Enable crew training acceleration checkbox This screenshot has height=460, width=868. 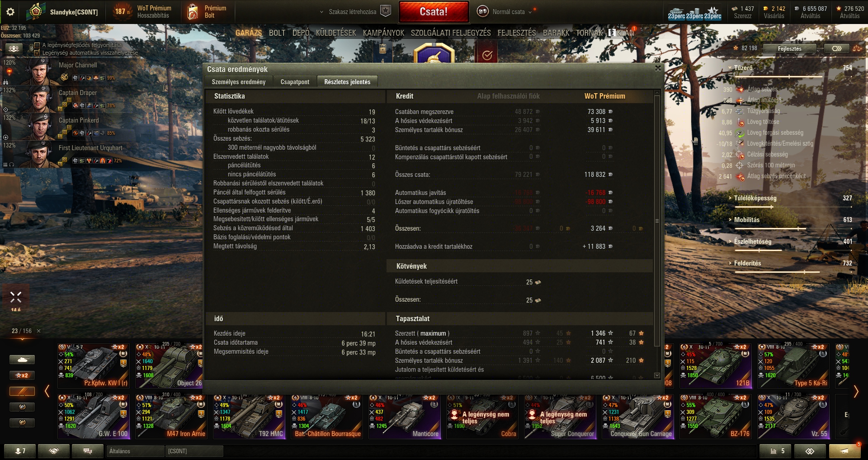(37, 45)
